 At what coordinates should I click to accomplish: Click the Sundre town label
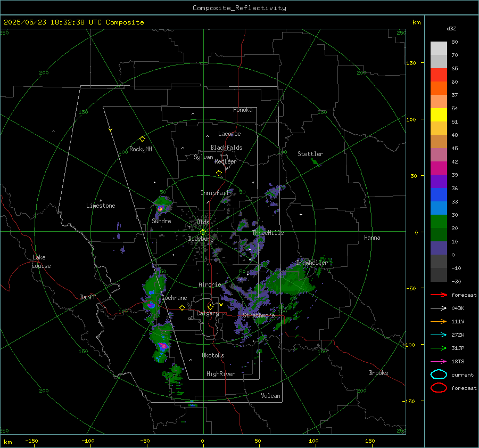[161, 221]
